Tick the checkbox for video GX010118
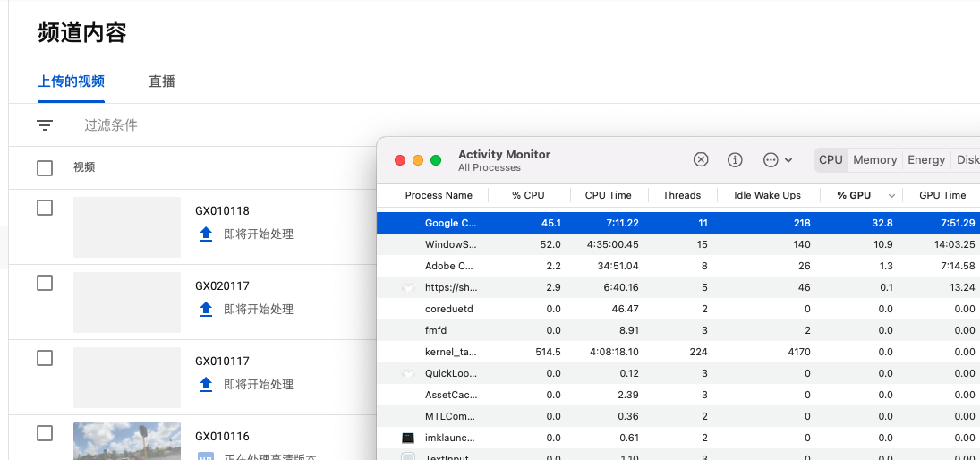The width and height of the screenshot is (980, 460). coord(45,208)
